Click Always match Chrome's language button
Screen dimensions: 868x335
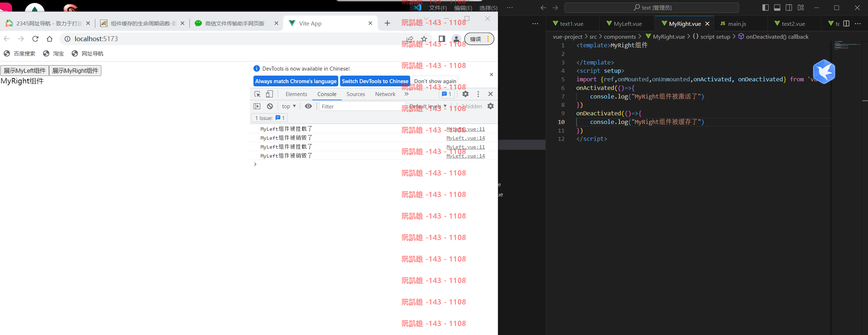(x=296, y=81)
